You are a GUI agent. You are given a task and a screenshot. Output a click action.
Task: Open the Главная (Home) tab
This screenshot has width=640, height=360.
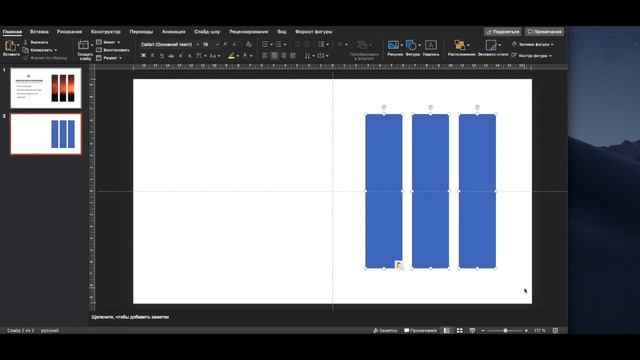(x=12, y=31)
